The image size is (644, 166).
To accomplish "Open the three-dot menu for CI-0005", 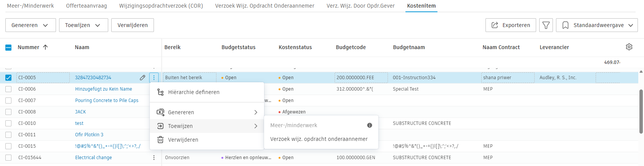I will tap(154, 78).
